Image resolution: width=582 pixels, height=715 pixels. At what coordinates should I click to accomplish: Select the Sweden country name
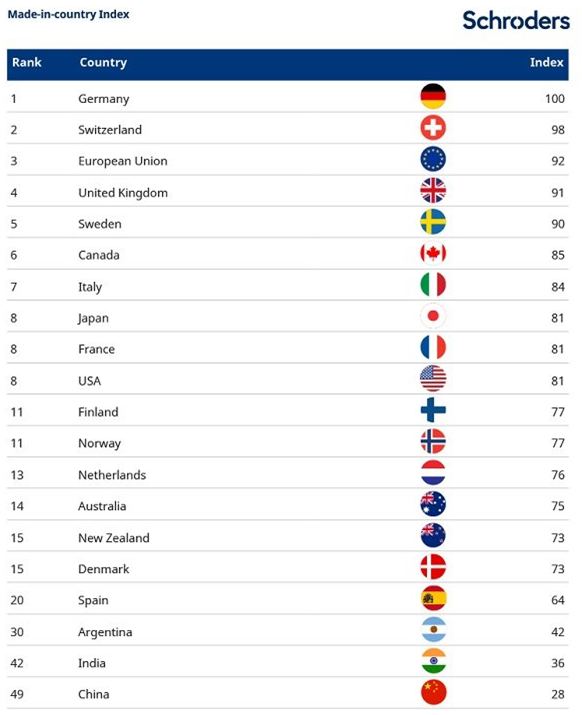pyautogui.click(x=99, y=224)
